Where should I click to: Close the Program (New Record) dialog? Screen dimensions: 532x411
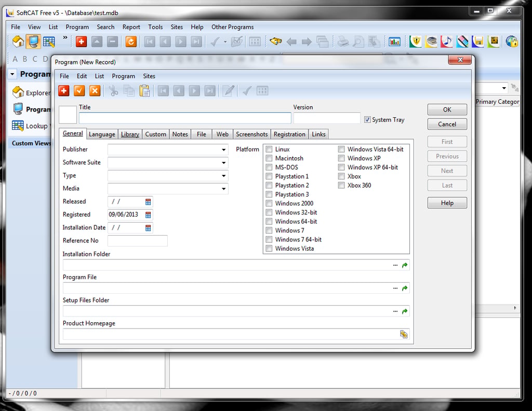coord(460,60)
